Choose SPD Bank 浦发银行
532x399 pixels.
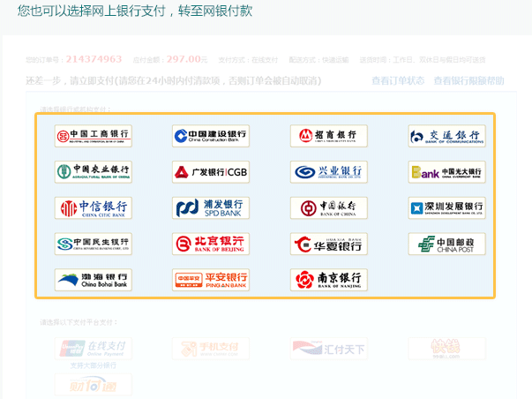[x=211, y=207]
